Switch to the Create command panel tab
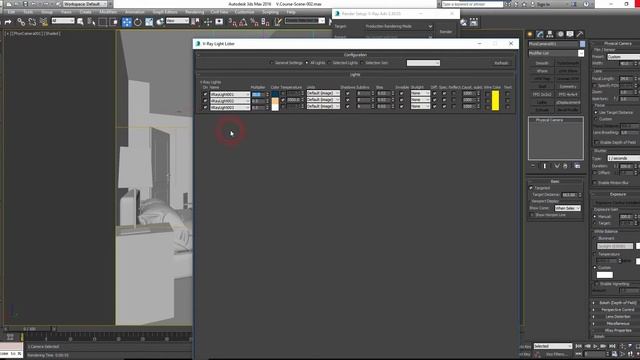The image size is (640, 360). pyautogui.click(x=530, y=34)
